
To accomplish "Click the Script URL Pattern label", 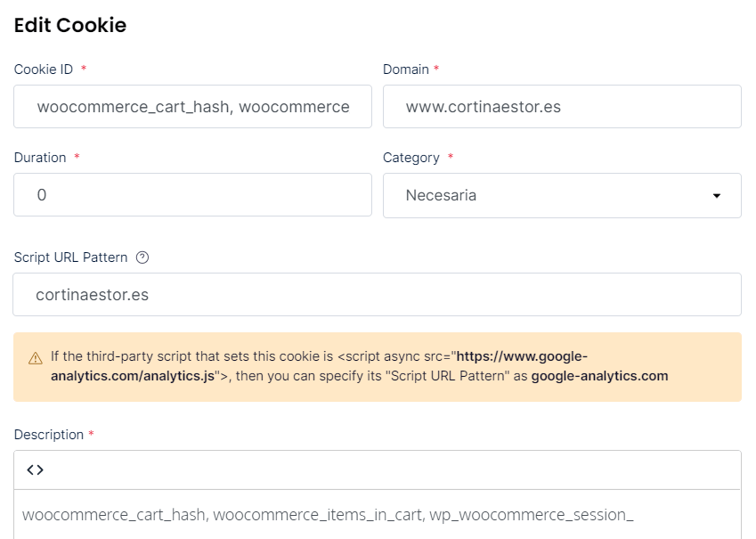I will 71,257.
